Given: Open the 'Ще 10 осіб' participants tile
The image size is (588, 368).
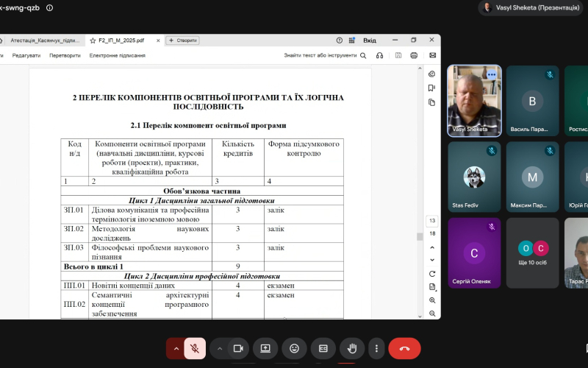Looking at the screenshot, I should coord(532,253).
